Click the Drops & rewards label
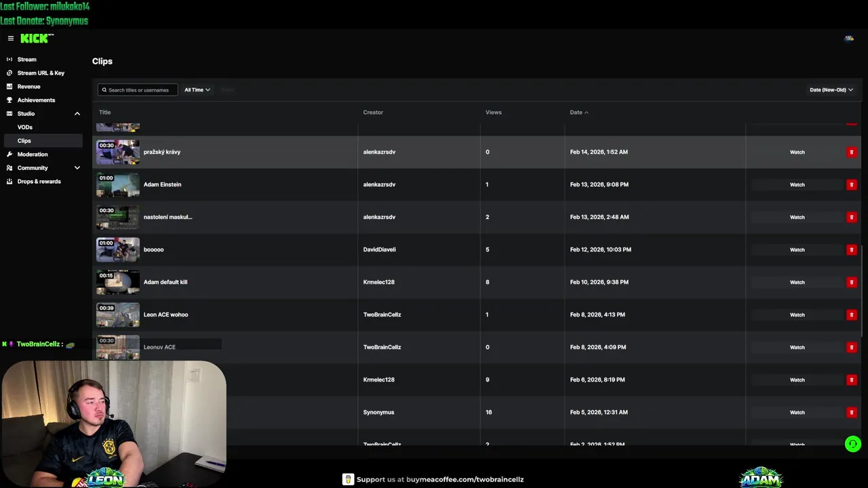The image size is (868, 488). [x=39, y=182]
